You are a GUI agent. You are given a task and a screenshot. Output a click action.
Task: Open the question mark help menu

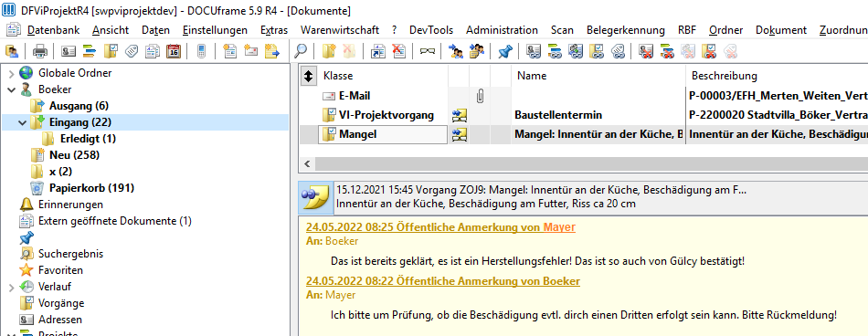[394, 30]
